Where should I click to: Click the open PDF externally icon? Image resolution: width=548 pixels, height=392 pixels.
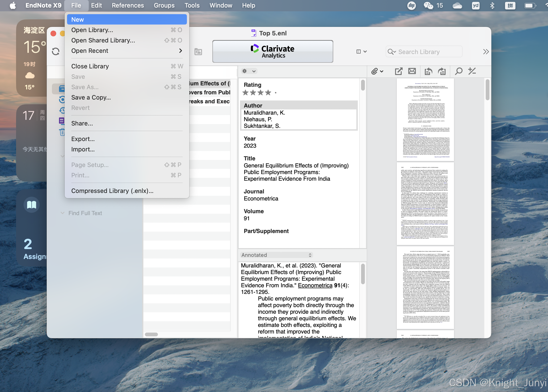(x=399, y=71)
